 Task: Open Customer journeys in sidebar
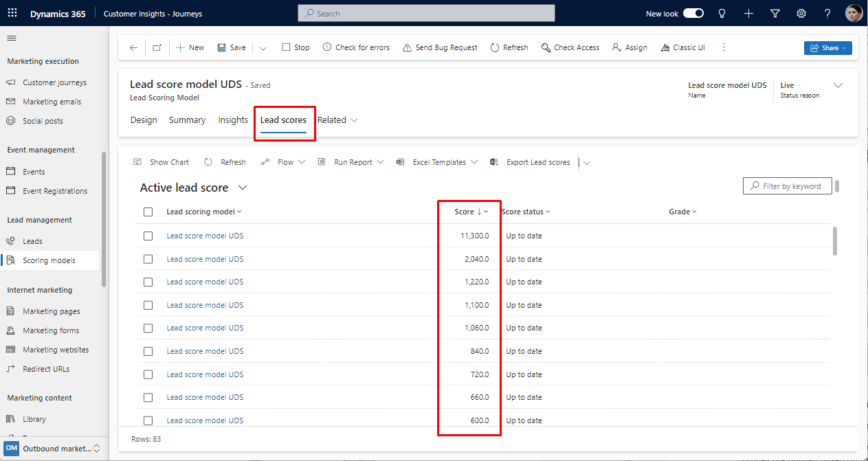tap(54, 82)
